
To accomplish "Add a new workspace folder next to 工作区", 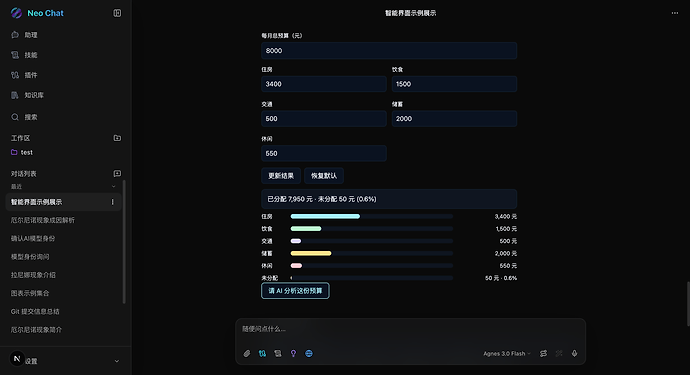I will [117, 138].
